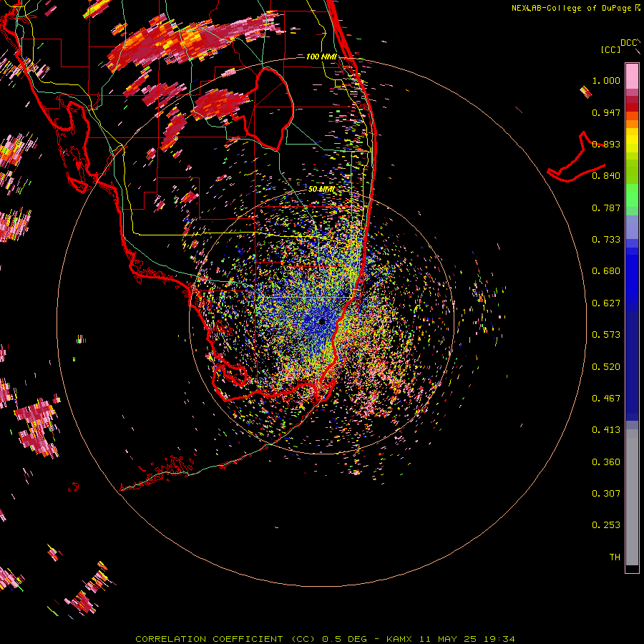This screenshot has height=644, width=644.
Task: Click the [CC] legend unit label
Action: 610,49
